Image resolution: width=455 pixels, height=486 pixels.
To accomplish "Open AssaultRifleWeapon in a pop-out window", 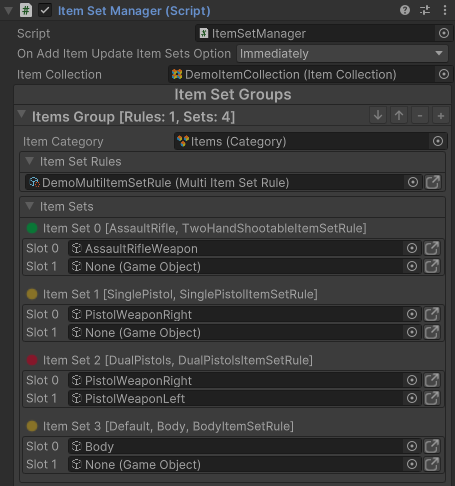I will coord(432,248).
